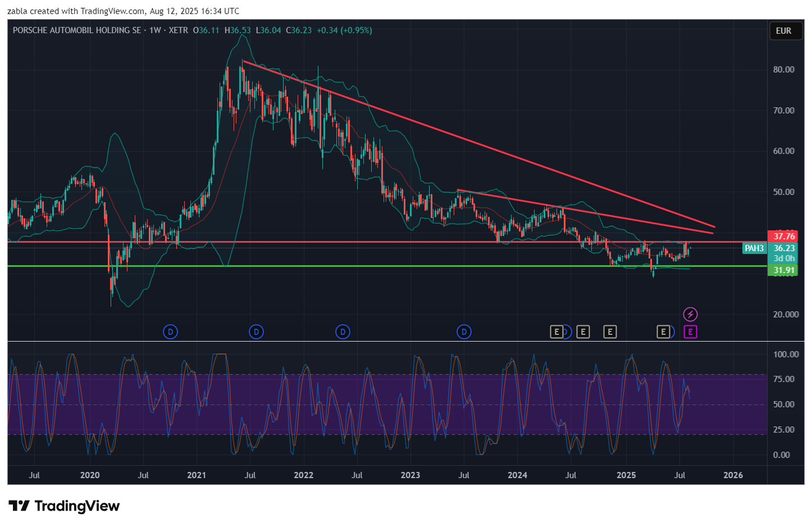The width and height of the screenshot is (812, 527).
Task: Select the red 37.76 price label
Action: [x=783, y=236]
